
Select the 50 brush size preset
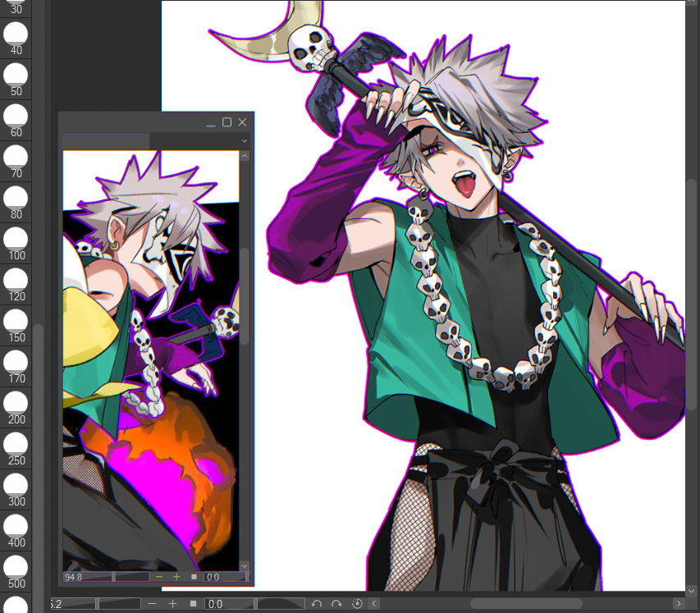(16, 79)
